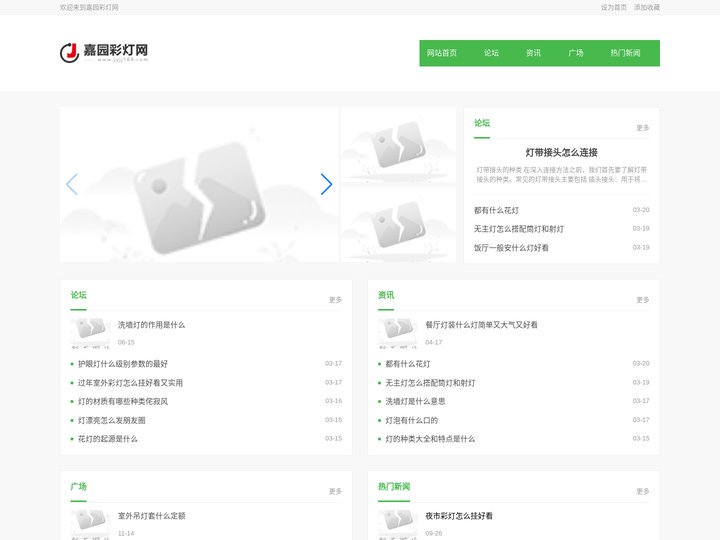
Task: Open the post 洗墙灯的作用是什么
Action: tap(152, 325)
